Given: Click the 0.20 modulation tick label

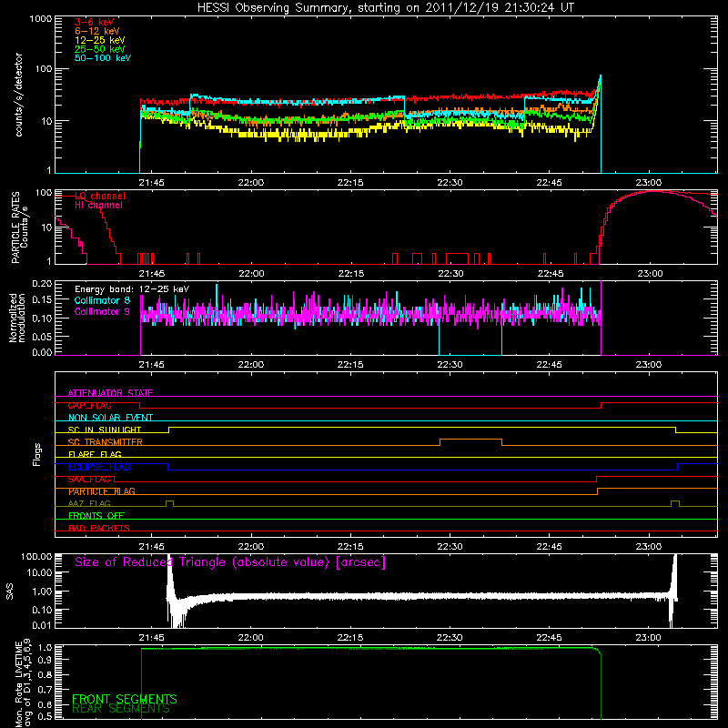Looking at the screenshot, I should (x=42, y=284).
